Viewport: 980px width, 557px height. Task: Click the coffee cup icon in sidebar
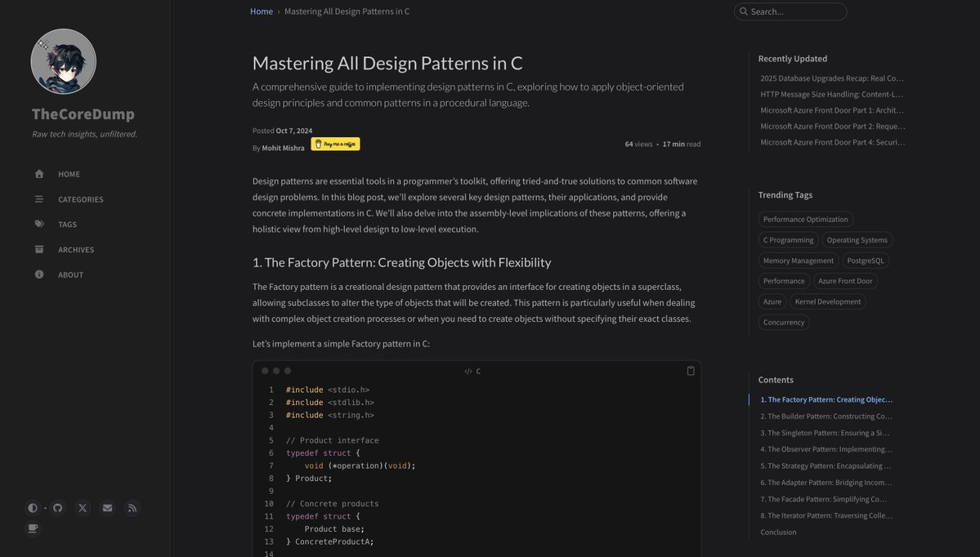33,528
